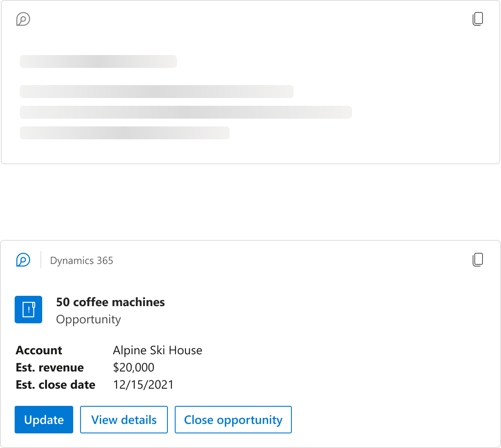
Task: Click the Close opportunity button
Action: click(x=233, y=420)
